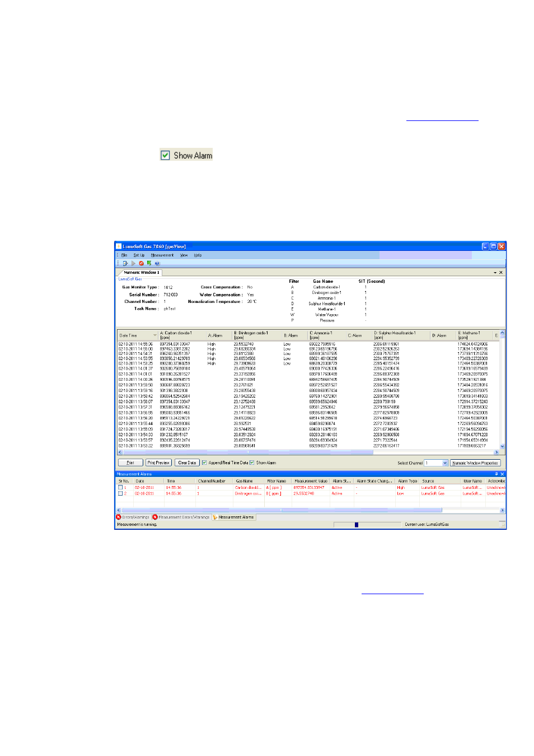Click the 'Measurement is running.' status text

click(x=137, y=525)
